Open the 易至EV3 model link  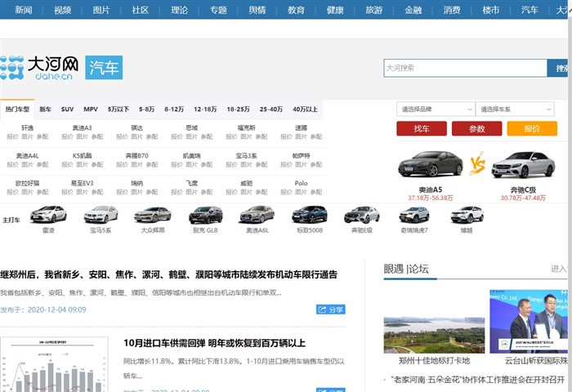82,183
